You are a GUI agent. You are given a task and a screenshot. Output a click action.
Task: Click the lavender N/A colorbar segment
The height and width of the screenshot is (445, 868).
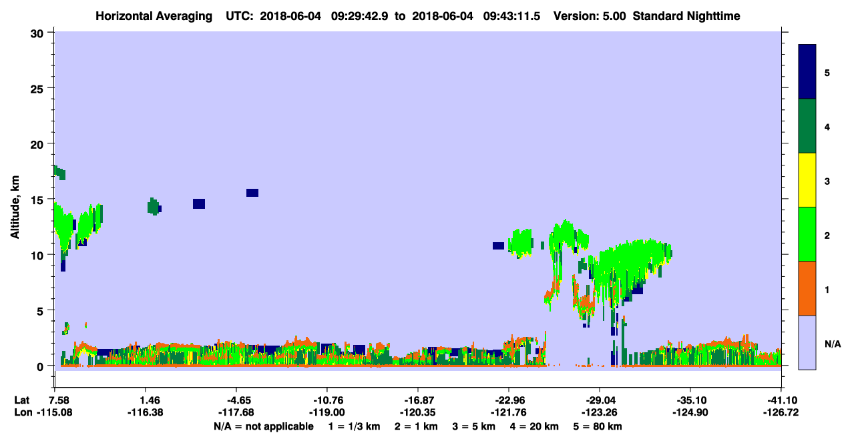pos(807,342)
